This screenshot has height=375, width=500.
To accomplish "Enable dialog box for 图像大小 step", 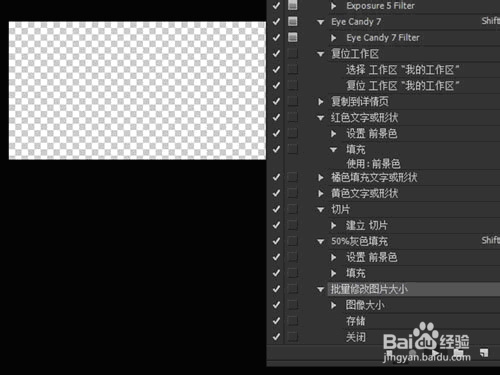I will pyautogui.click(x=292, y=305).
